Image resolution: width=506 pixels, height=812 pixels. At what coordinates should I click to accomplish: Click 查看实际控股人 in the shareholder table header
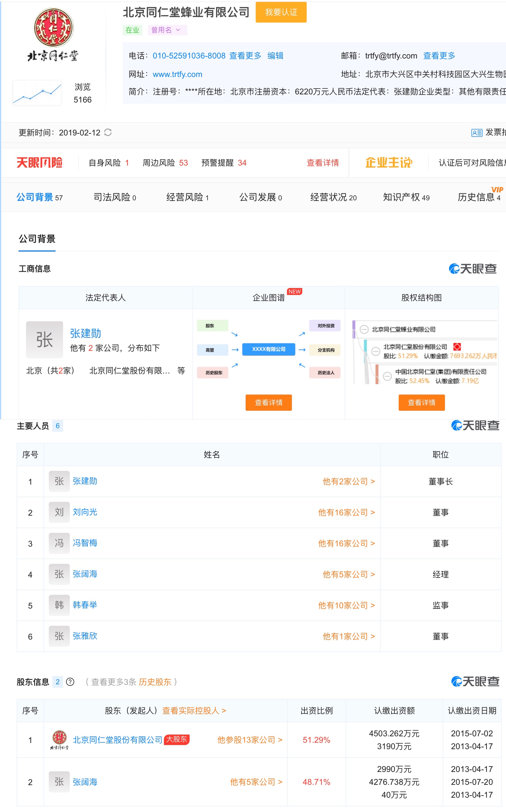coord(194,711)
